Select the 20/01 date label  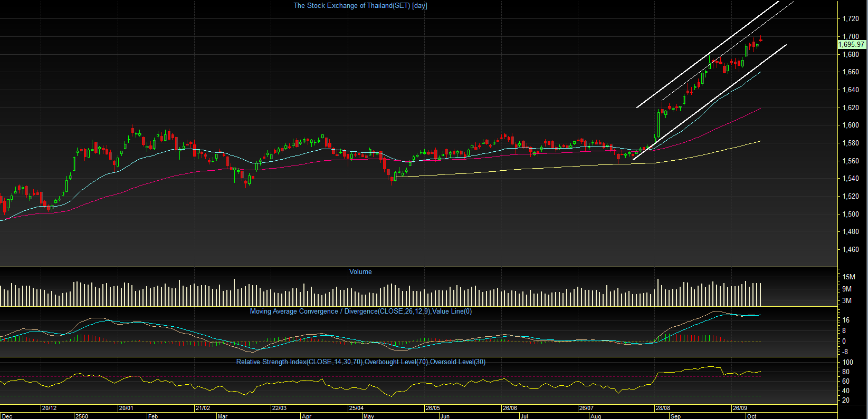pyautogui.click(x=126, y=408)
